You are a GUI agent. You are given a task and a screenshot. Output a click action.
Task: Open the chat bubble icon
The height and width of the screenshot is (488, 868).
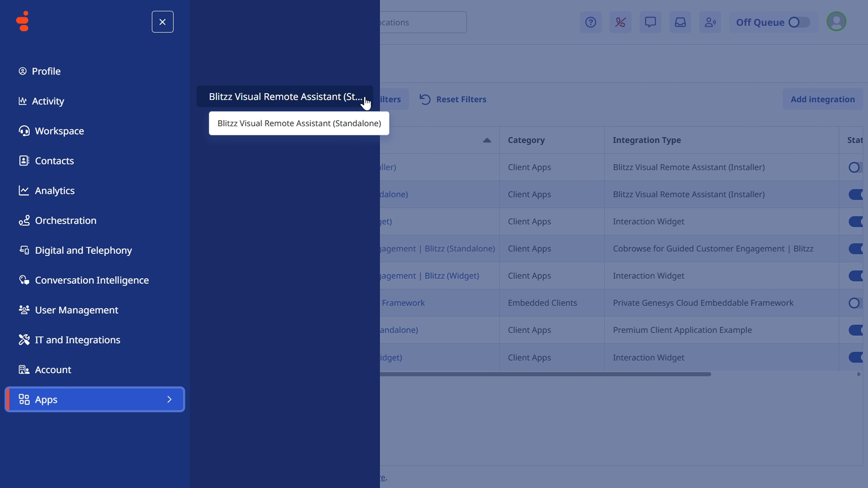[650, 22]
